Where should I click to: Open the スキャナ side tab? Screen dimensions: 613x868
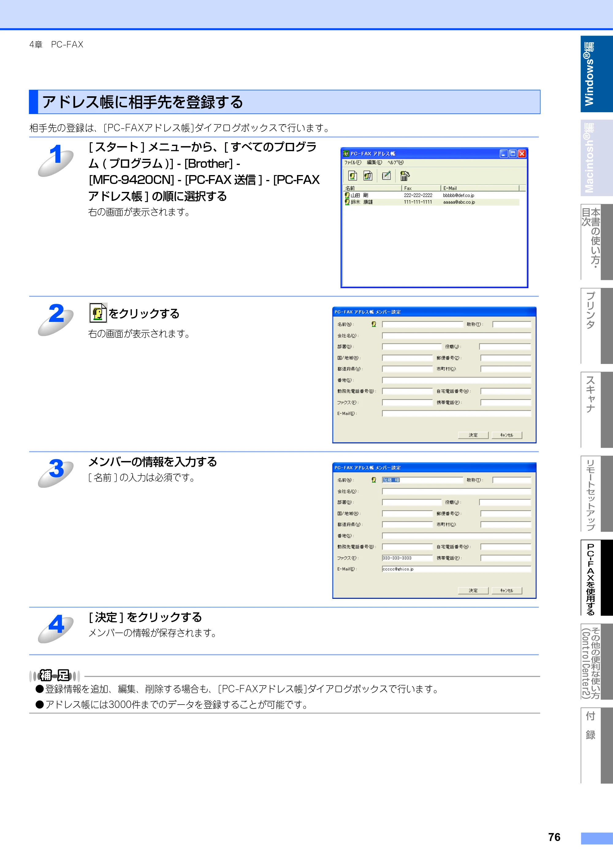[x=596, y=409]
